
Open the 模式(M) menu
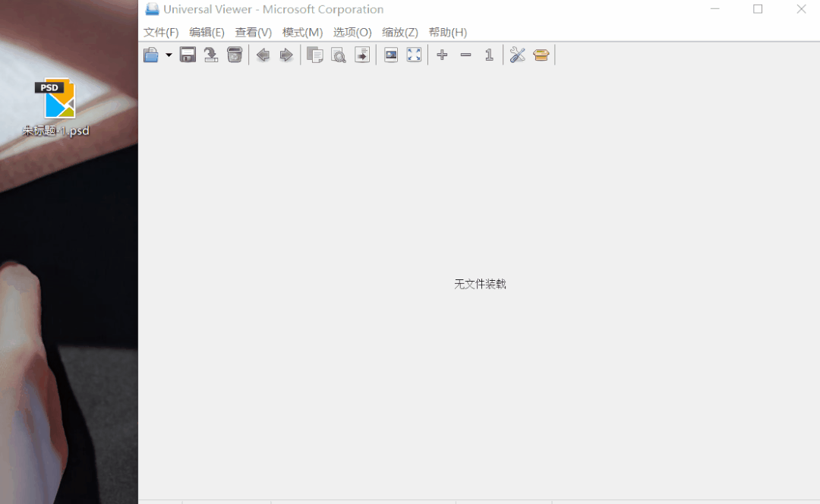click(302, 33)
